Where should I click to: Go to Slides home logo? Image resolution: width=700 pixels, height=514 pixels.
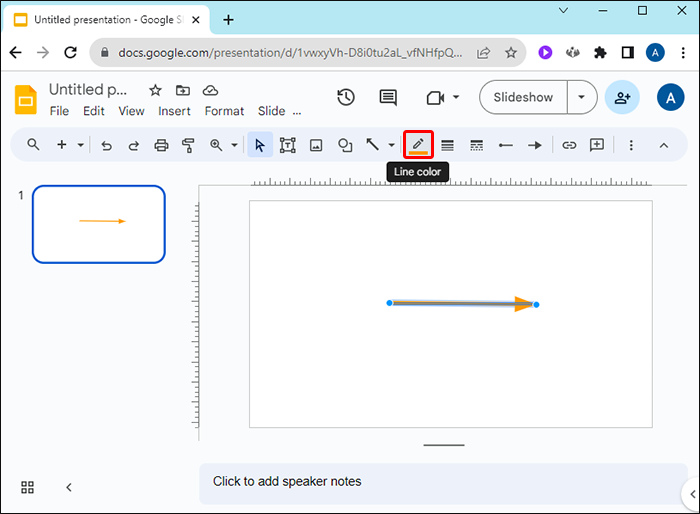(25, 99)
